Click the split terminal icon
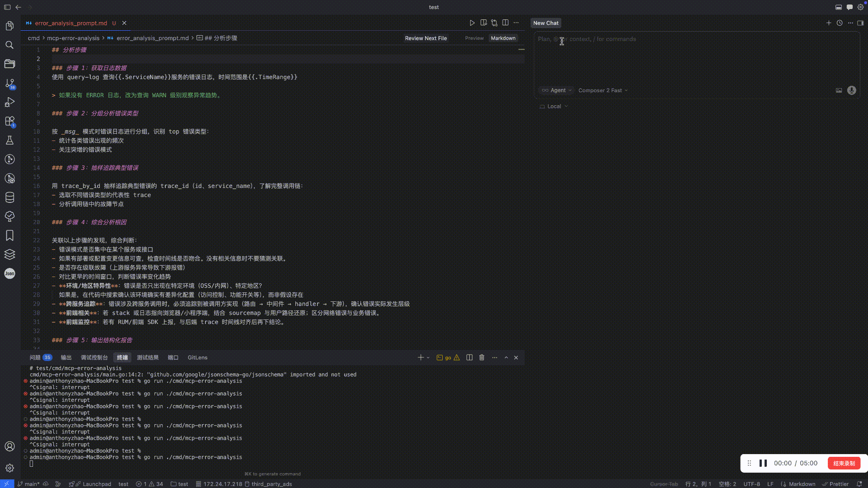 click(x=470, y=357)
